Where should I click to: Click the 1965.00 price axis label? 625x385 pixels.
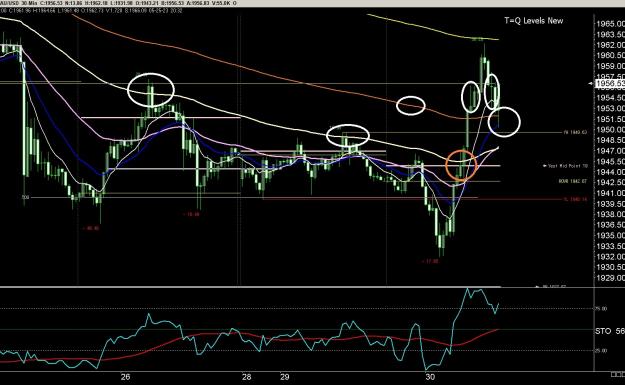point(610,24)
